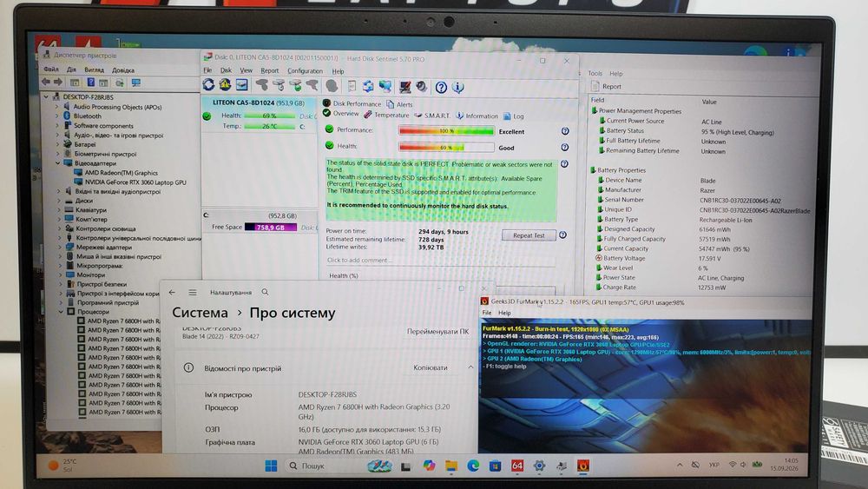Open Windows Start button on taskbar

tap(271, 466)
